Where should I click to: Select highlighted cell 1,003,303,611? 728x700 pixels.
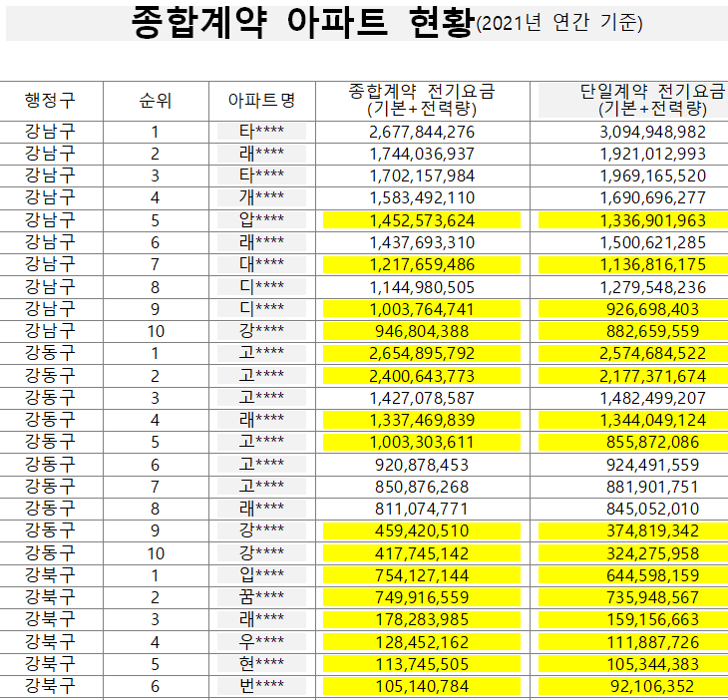(422, 443)
